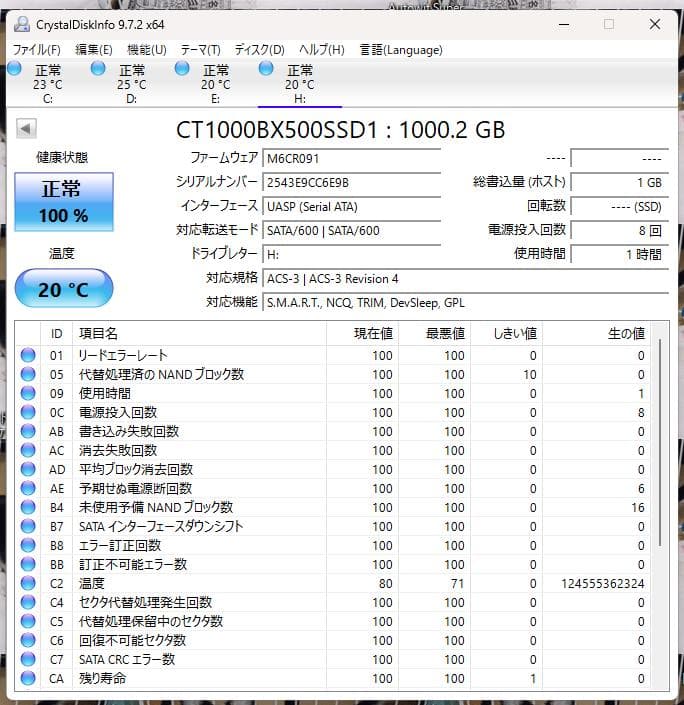This screenshot has width=684, height=705.
Task: Open the 言語(Language) menu
Action: 401,49
